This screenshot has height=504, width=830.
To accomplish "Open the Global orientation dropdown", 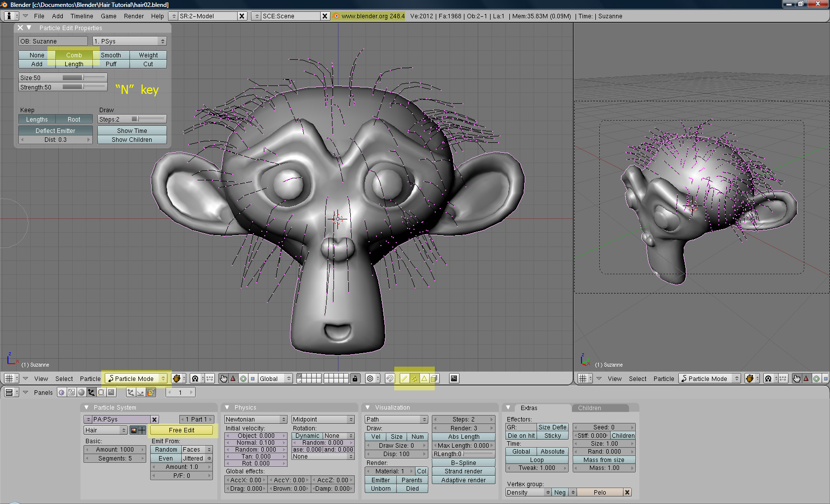I will tap(275, 378).
